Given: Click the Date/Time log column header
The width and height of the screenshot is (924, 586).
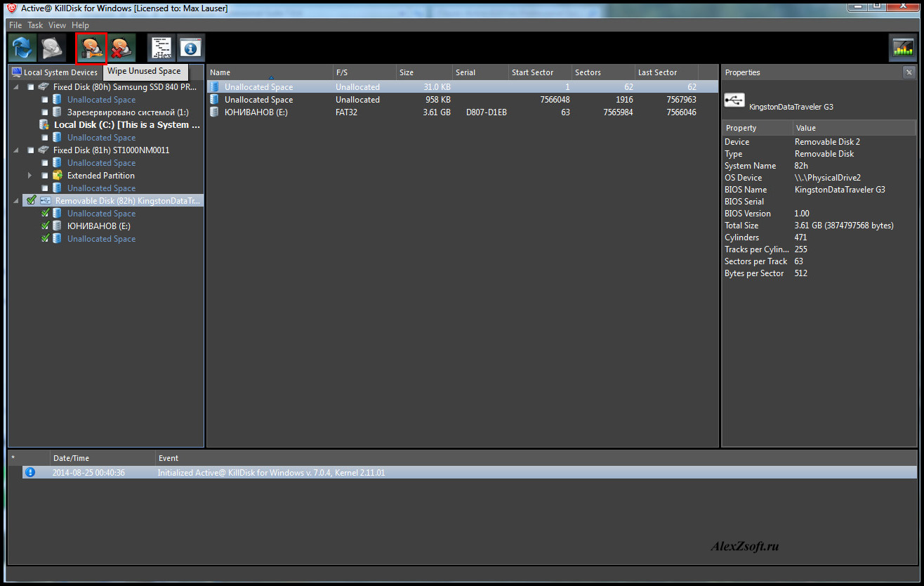Looking at the screenshot, I should click(103, 458).
